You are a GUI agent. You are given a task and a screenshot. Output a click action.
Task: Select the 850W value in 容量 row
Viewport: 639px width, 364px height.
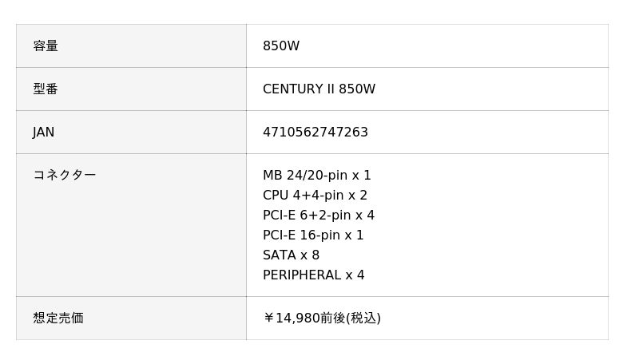pos(281,46)
